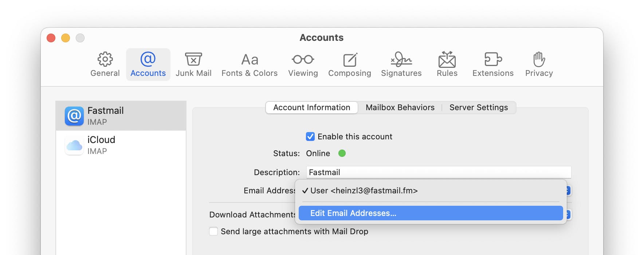Open the Composing preferences pane
This screenshot has width=644, height=255.
(x=350, y=65)
